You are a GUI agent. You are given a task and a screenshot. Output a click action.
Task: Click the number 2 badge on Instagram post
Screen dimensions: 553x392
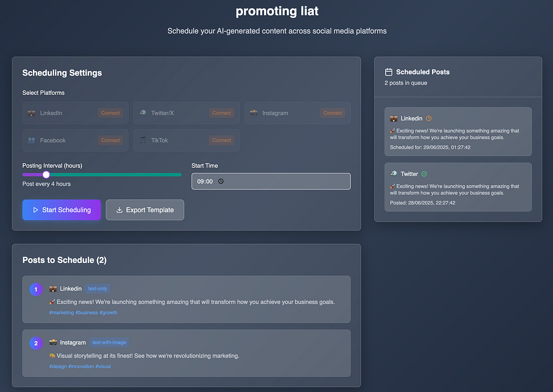point(36,343)
